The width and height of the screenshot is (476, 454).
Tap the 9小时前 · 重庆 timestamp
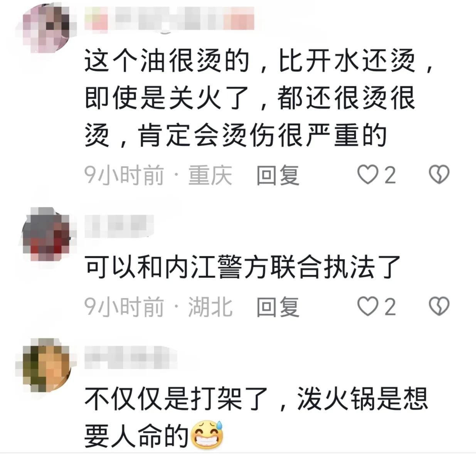point(158,175)
